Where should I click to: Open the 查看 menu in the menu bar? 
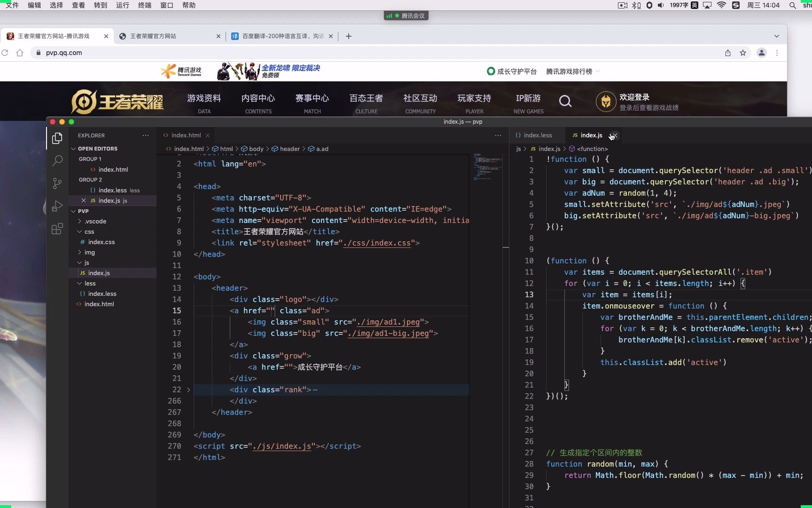78,5
